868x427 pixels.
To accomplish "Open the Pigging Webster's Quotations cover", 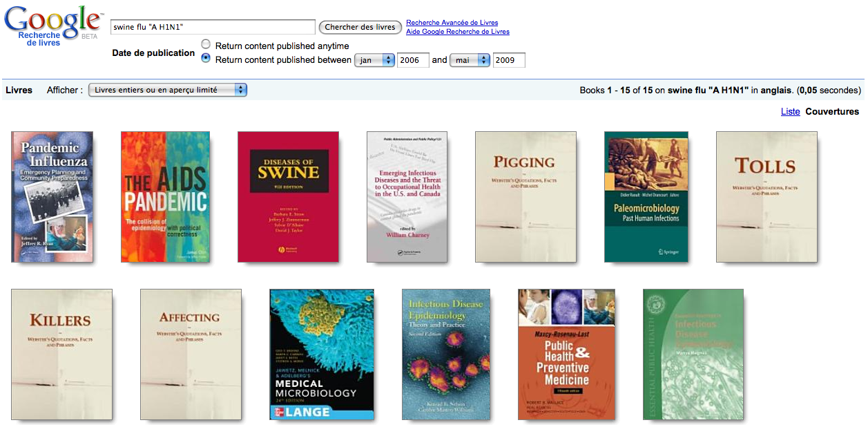I will coord(525,197).
